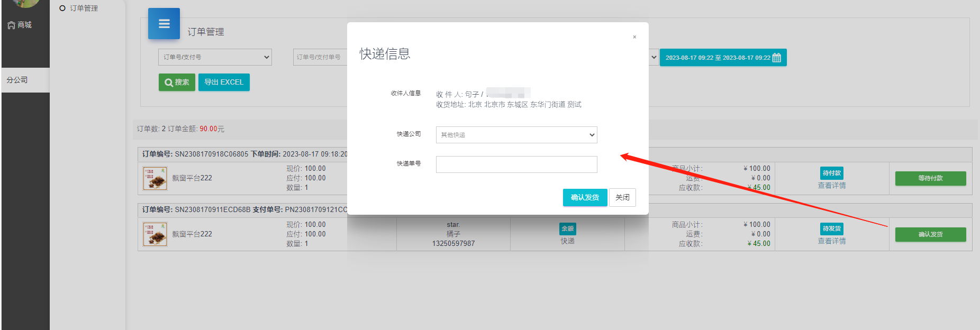The image size is (980, 330).
Task: Click phone number 13250597987
Action: click(453, 244)
